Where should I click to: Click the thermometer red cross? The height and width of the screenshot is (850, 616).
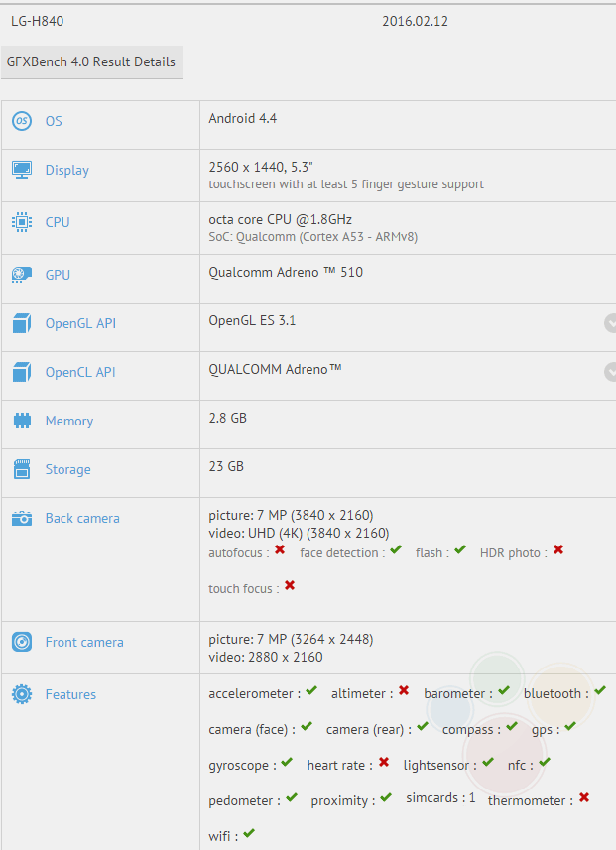[x=584, y=797]
